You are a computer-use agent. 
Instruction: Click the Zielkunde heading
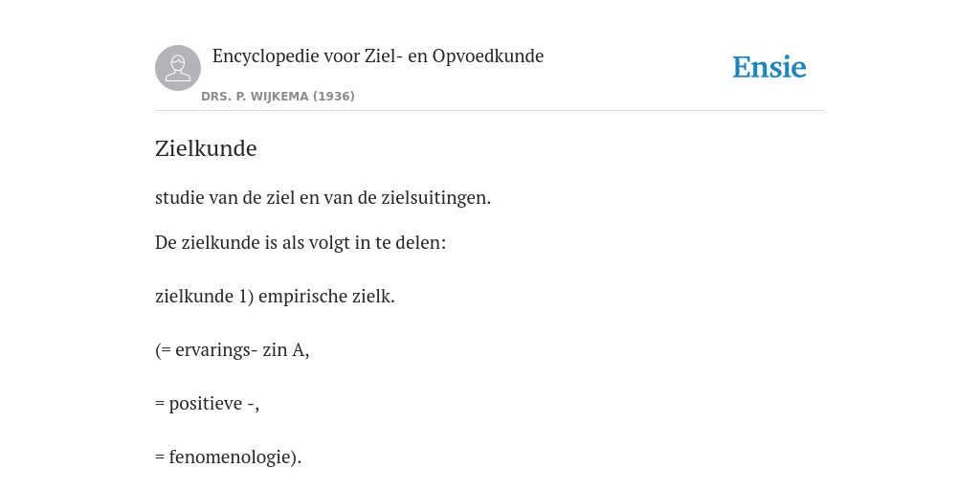(206, 148)
